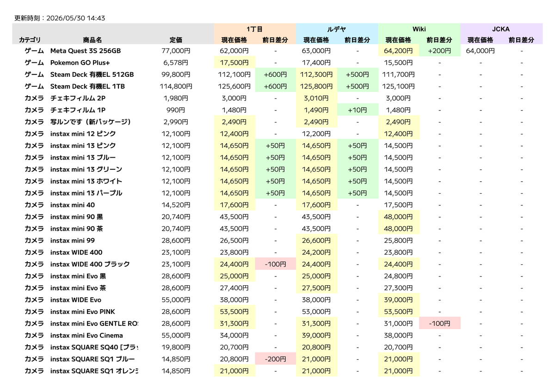This screenshot has width=555, height=392.
Task: Select the 1丁目 shop column header
Action: [x=255, y=29]
